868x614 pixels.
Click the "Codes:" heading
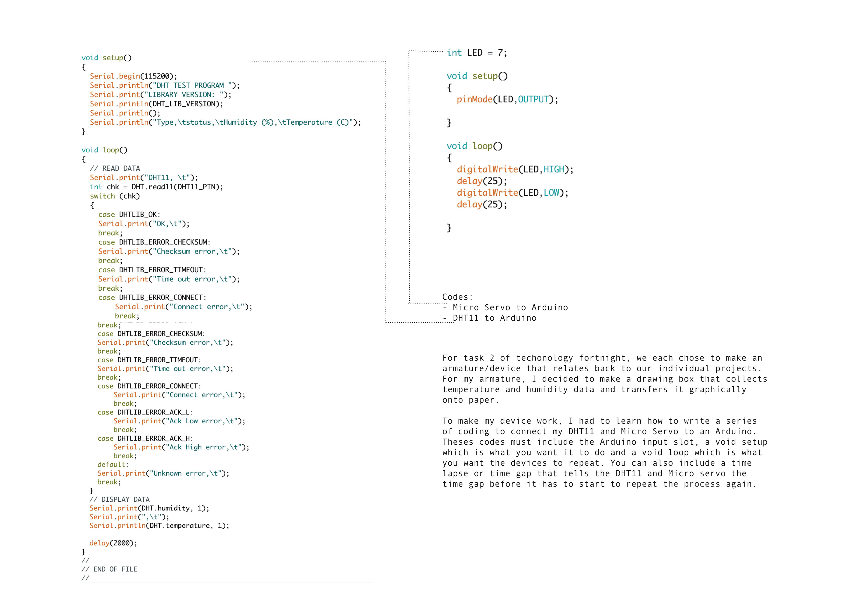click(x=458, y=297)
